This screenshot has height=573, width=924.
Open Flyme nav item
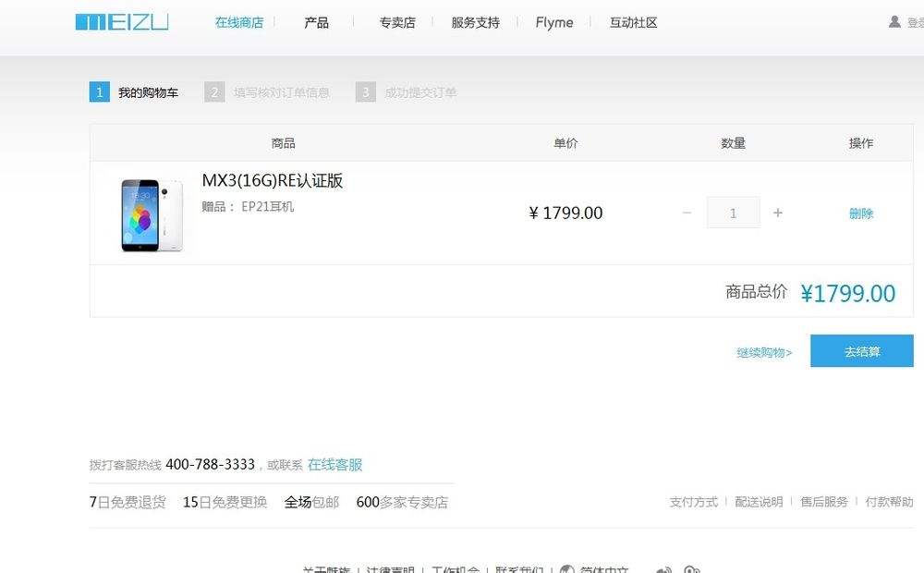click(553, 22)
